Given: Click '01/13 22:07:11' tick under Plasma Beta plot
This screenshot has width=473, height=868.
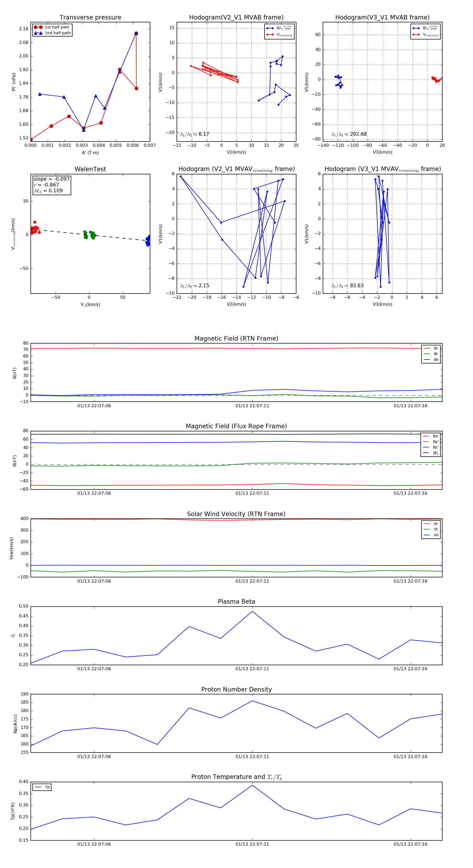Looking at the screenshot, I should coord(253,669).
